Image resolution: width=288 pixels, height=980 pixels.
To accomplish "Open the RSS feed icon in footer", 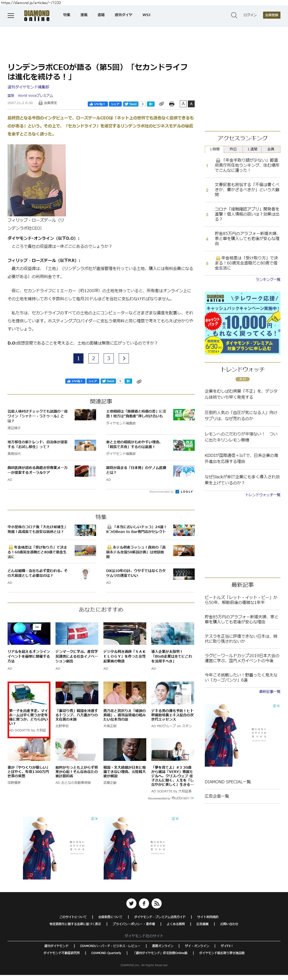I will 157,903.
